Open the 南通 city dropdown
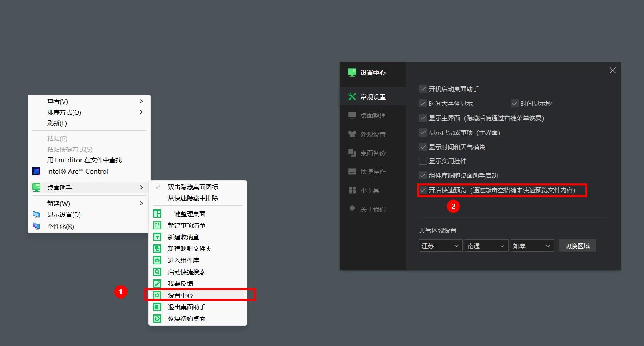This screenshot has width=644, height=346. 486,246
